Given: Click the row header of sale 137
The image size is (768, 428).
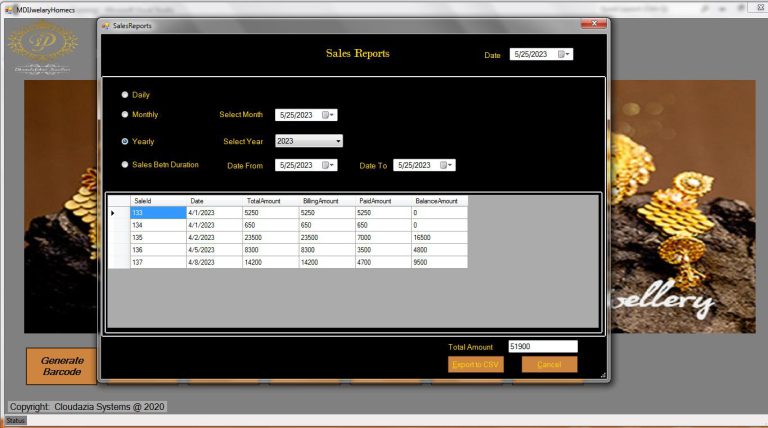Looking at the screenshot, I should click(119, 262).
